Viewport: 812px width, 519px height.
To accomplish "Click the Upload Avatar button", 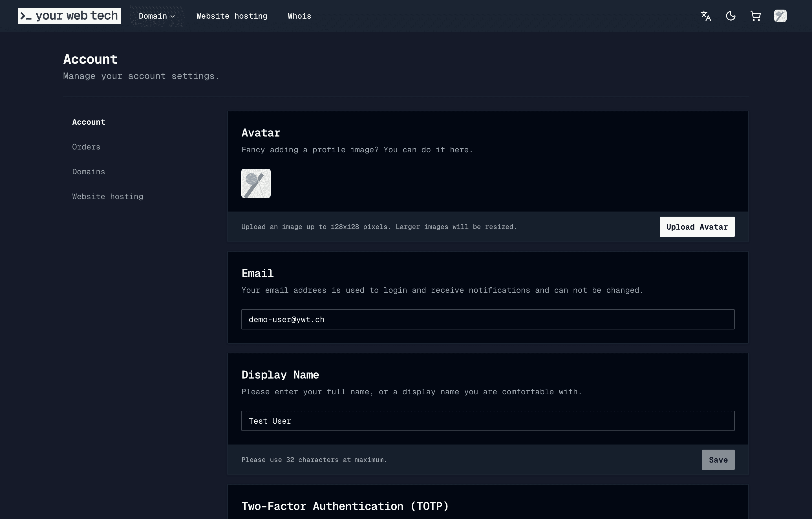I will tap(697, 227).
